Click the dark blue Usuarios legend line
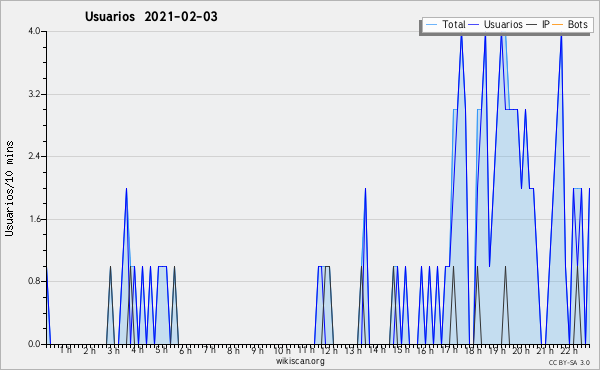This screenshot has width=600, height=370. coord(474,25)
